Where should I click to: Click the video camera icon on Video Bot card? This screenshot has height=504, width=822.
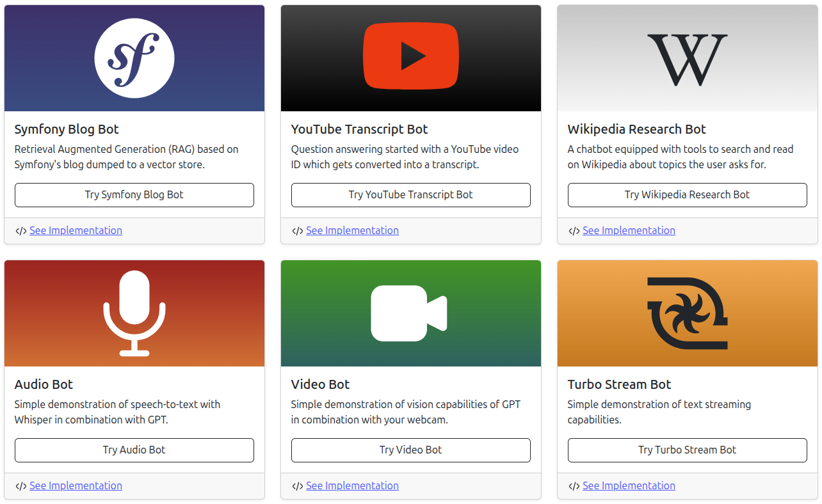[409, 313]
